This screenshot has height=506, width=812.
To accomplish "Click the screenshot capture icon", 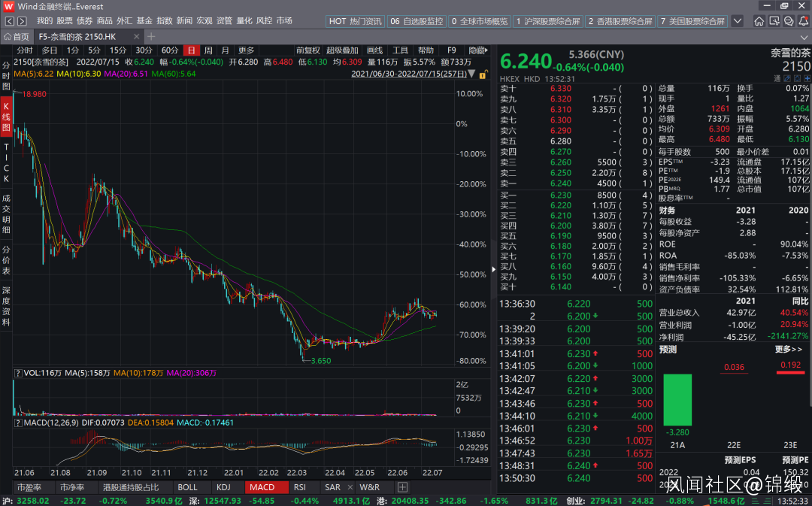I will click(774, 21).
